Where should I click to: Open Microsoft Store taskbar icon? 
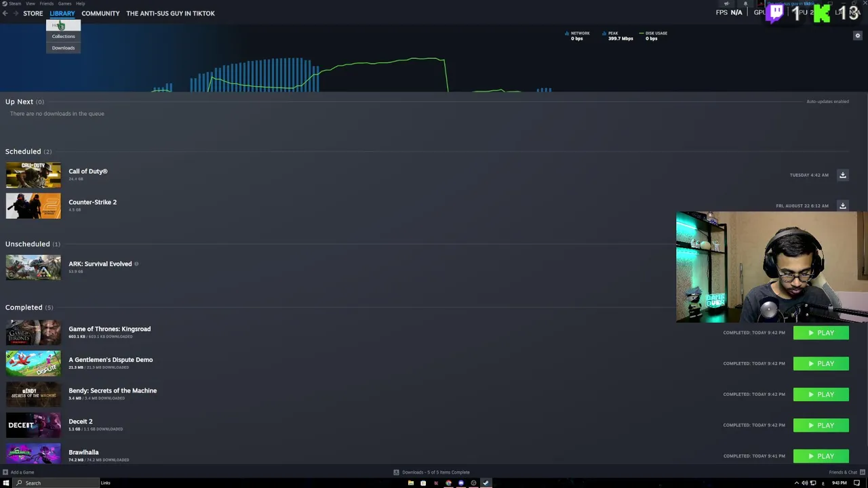(x=423, y=483)
